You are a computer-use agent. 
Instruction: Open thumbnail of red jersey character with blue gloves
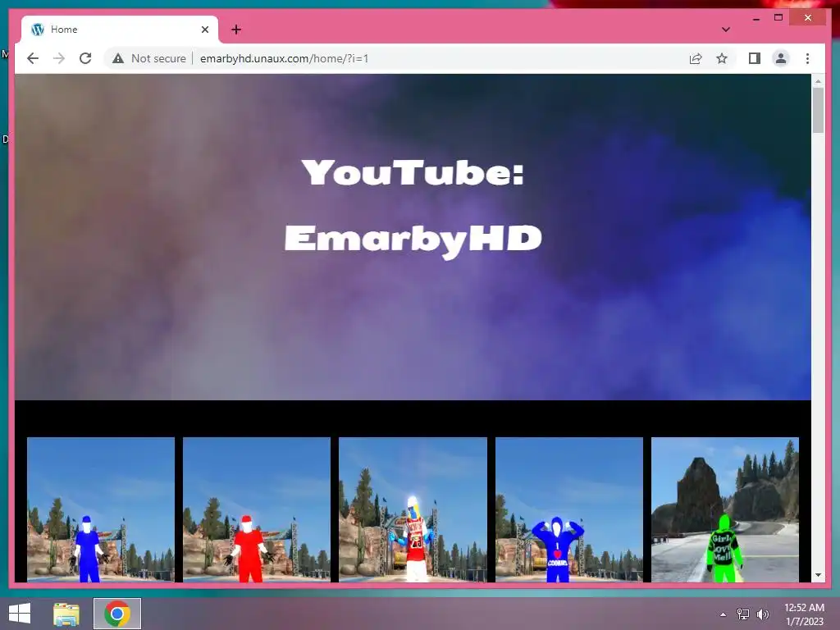point(413,509)
